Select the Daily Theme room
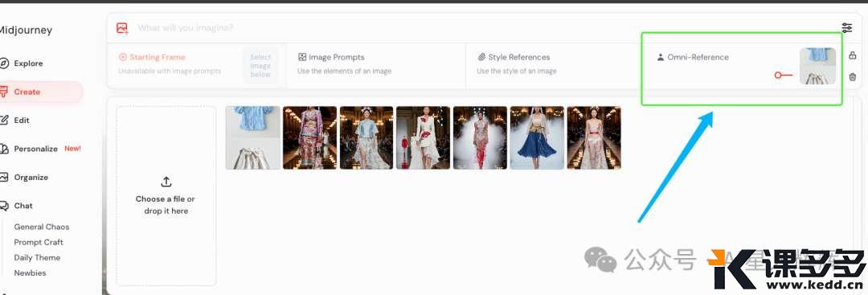868x295 pixels. pyautogui.click(x=37, y=258)
